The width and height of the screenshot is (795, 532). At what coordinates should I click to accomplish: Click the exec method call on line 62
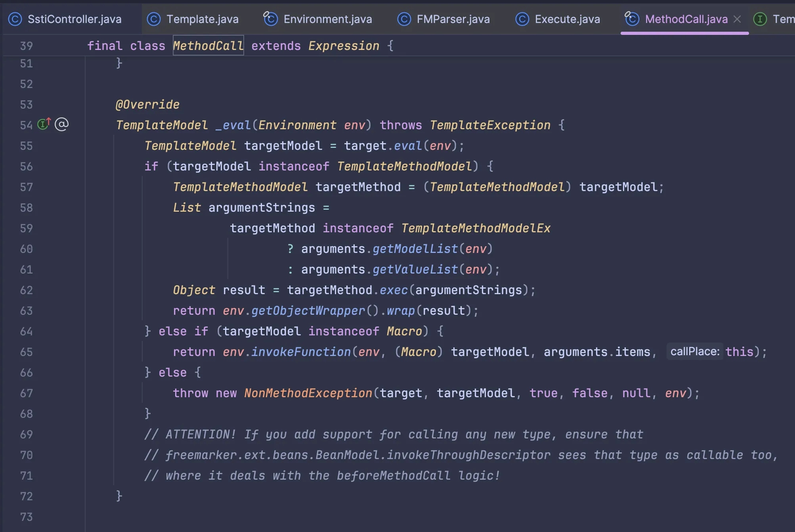pyautogui.click(x=394, y=290)
